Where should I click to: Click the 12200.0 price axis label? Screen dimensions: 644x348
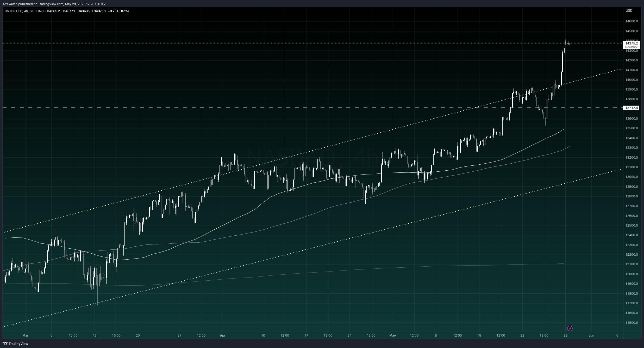tap(632, 255)
